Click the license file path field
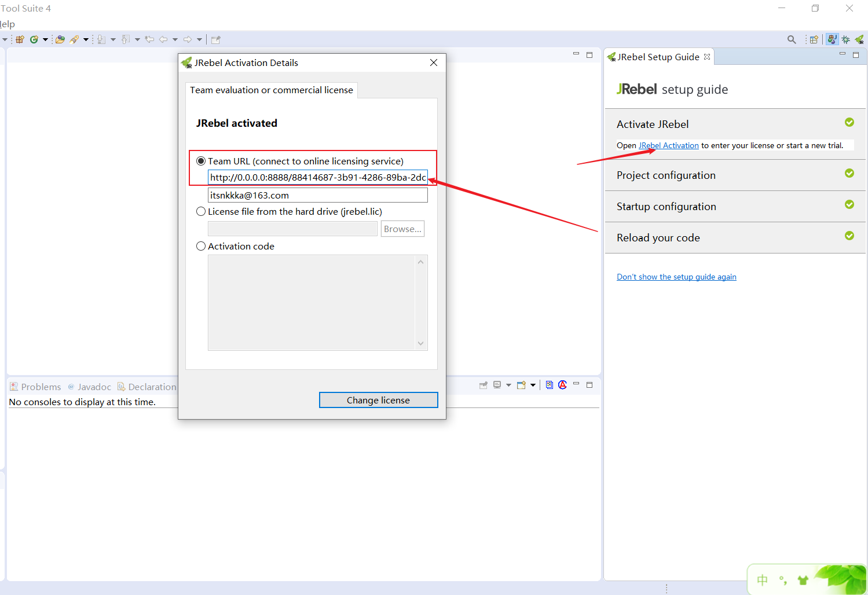Image resolution: width=868 pixels, height=595 pixels. [292, 229]
